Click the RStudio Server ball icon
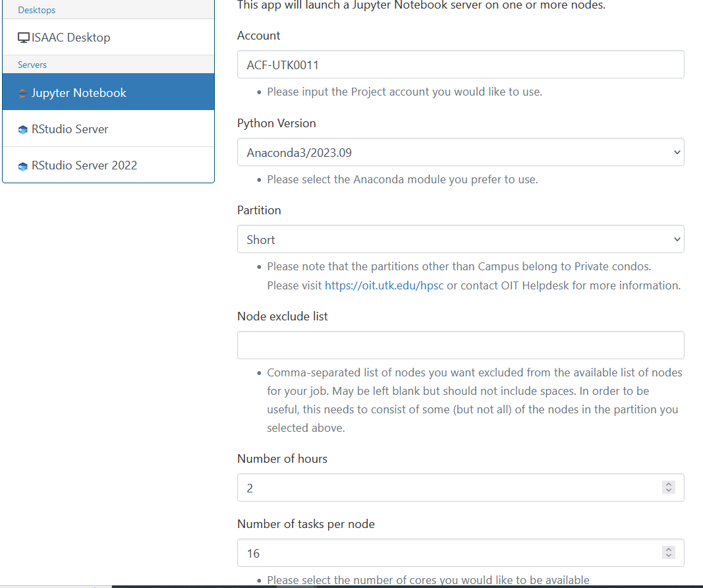The width and height of the screenshot is (703, 588). pos(22,129)
